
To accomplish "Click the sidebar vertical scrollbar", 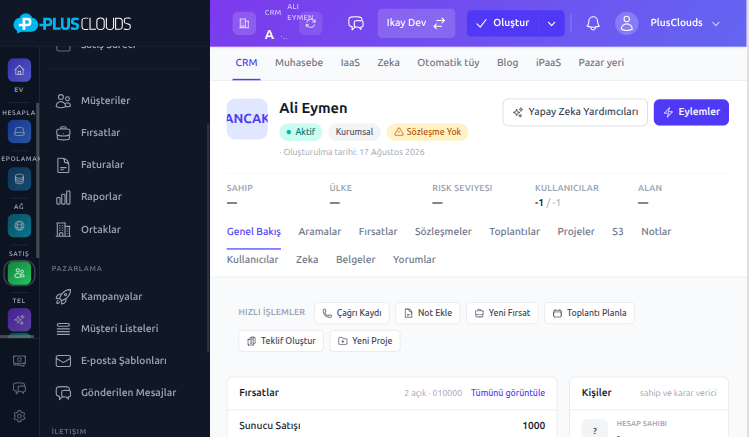I will tap(208, 239).
